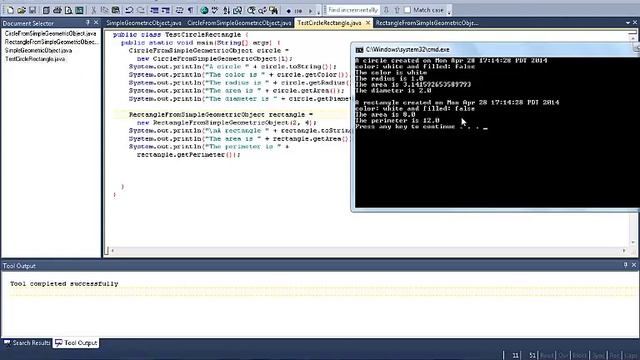Switch to SimpleGeometricObject.java tab

point(144,23)
